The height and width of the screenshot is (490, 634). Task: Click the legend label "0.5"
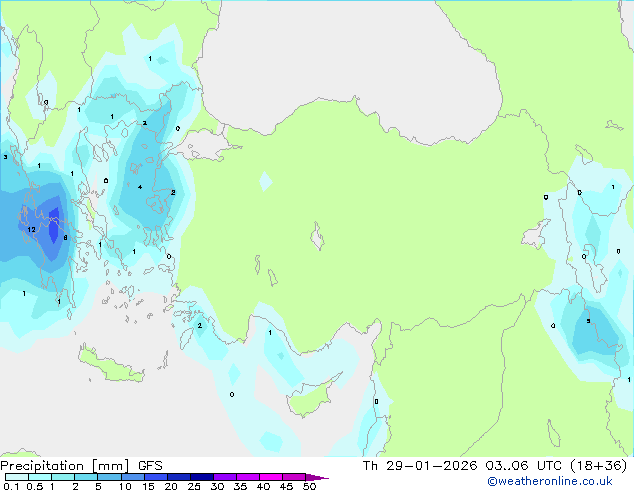35,486
